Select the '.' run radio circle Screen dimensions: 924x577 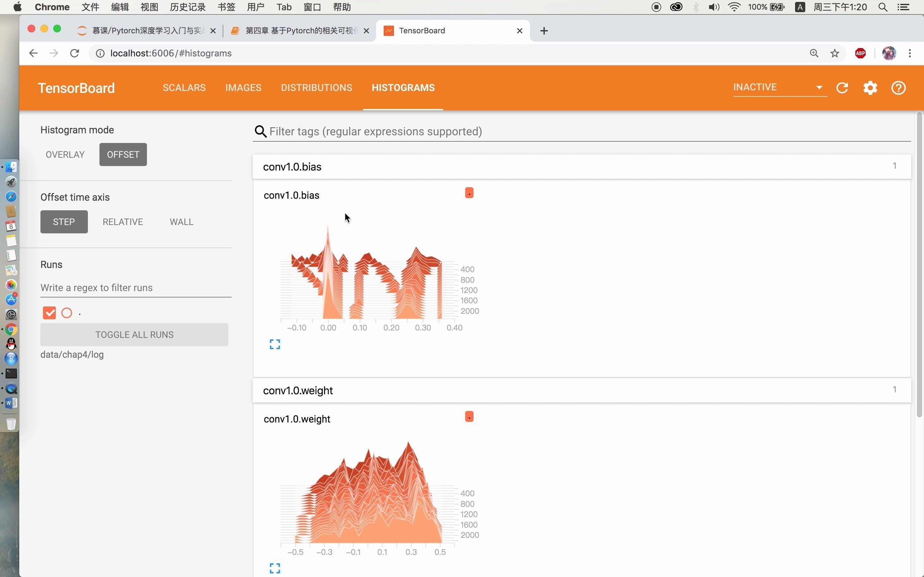(x=67, y=313)
